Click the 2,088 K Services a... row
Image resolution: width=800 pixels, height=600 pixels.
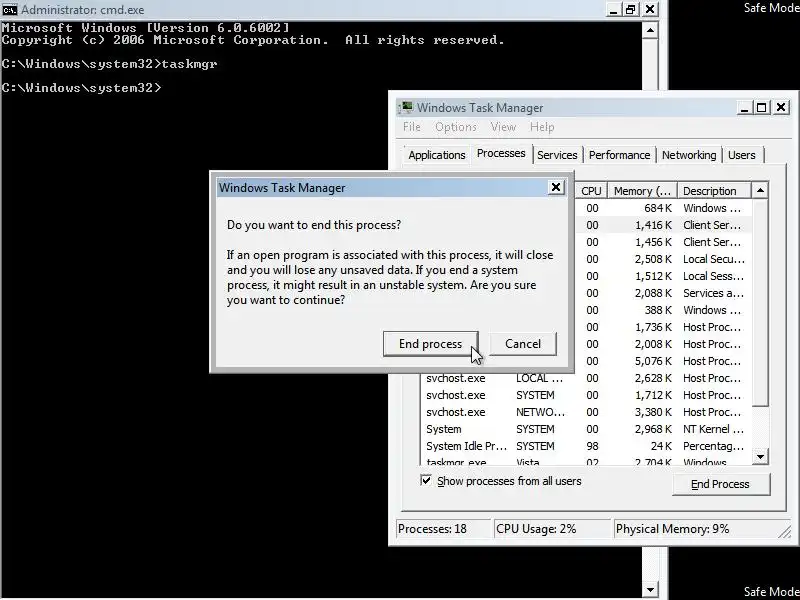pos(663,293)
